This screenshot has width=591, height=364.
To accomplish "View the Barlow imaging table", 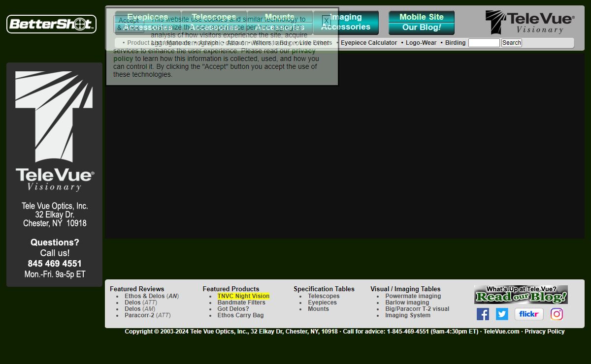I will pos(407,303).
